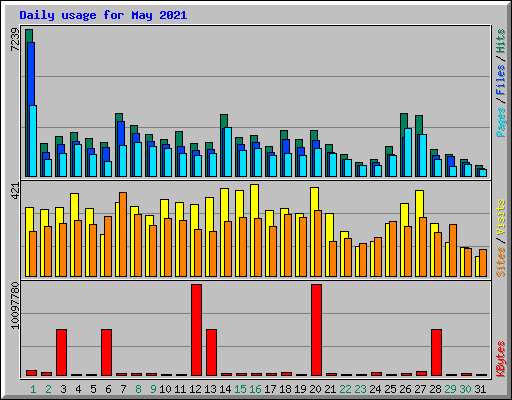The image size is (512, 400).
Task: Click day label 21 on the axis
Action: coord(330,389)
